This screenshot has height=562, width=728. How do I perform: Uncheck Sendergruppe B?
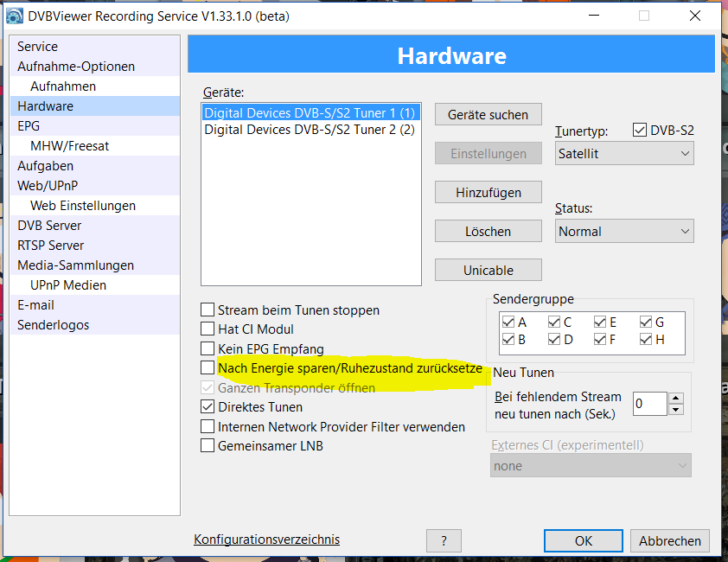(x=508, y=340)
